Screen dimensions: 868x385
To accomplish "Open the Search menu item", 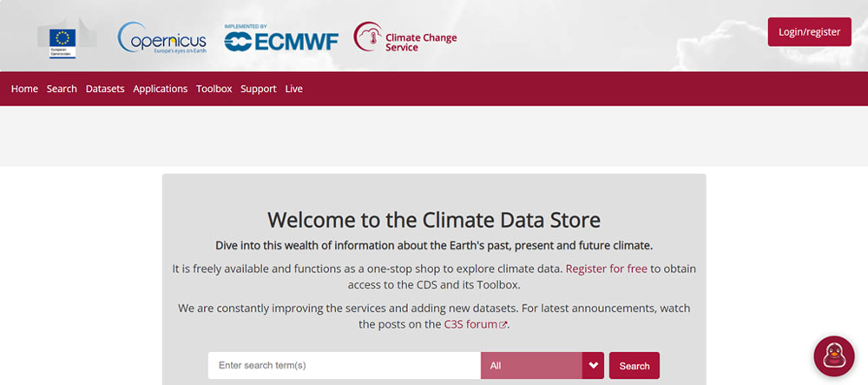I will pos(62,89).
